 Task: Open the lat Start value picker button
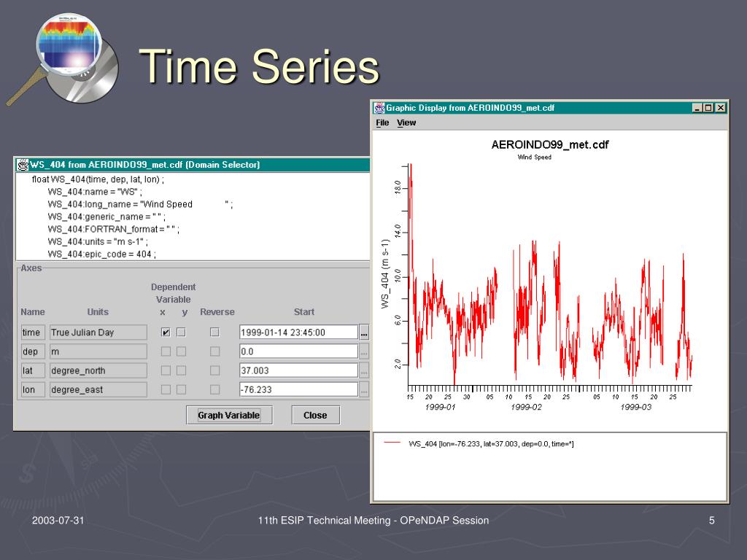(364, 370)
